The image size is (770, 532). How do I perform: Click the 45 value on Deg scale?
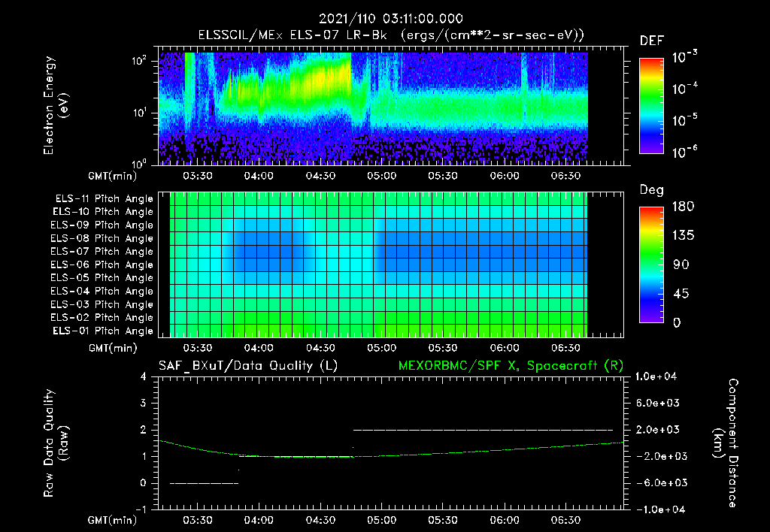point(683,294)
